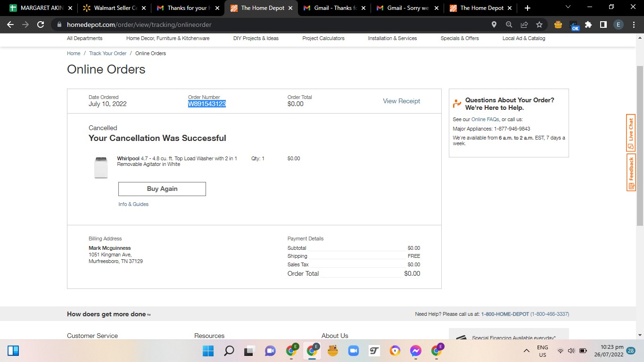Click the address bar URL field
Viewport: 644px width, 362px height.
click(x=273, y=25)
